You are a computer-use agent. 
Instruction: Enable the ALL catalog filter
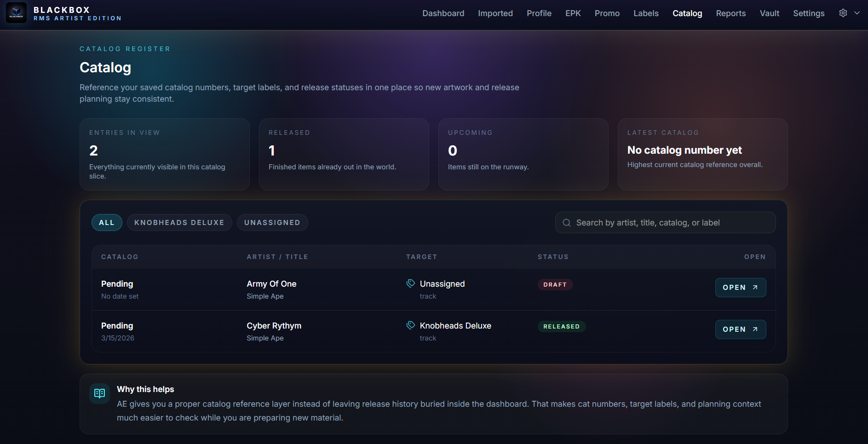point(107,222)
